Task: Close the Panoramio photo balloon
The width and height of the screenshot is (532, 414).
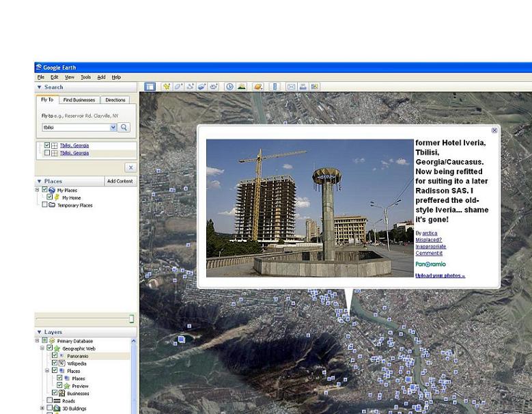Action: click(494, 130)
